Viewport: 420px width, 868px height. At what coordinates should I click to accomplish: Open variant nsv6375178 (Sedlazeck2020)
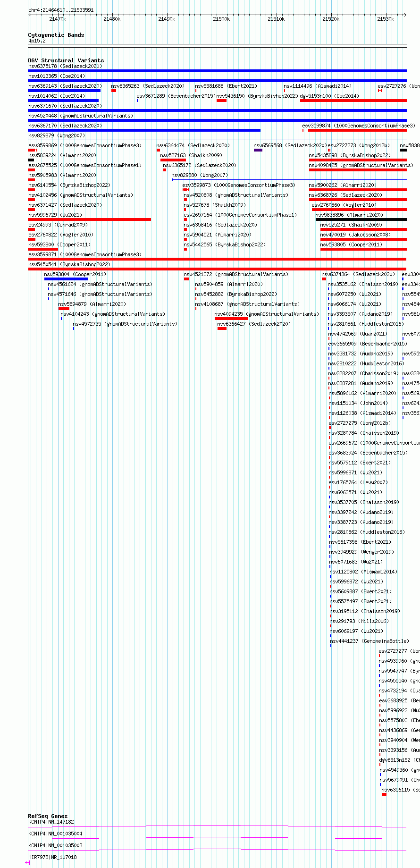click(65, 66)
